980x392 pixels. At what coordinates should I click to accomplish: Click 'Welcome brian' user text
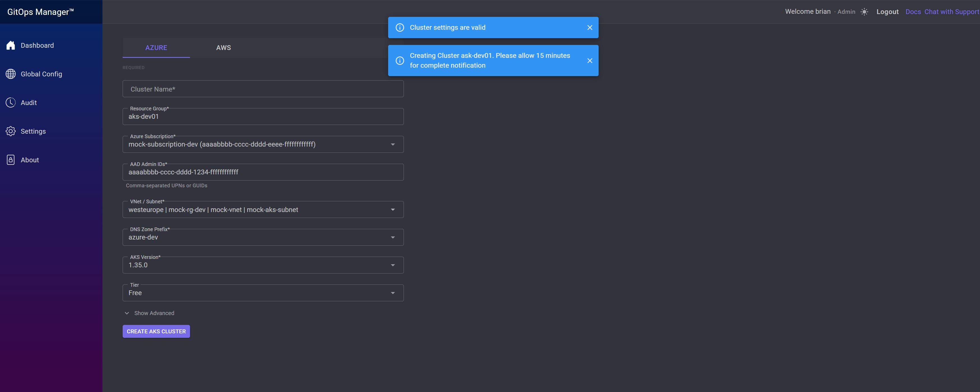808,12
